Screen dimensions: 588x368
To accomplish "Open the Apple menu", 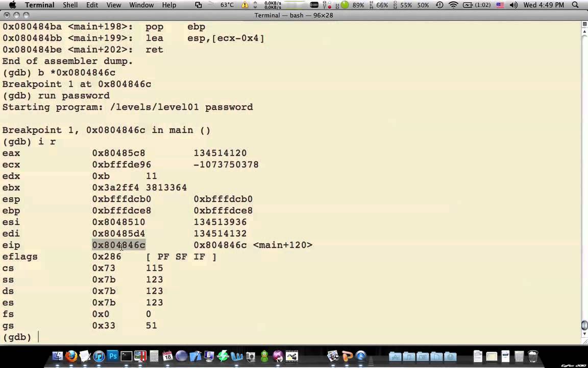I will (12, 5).
